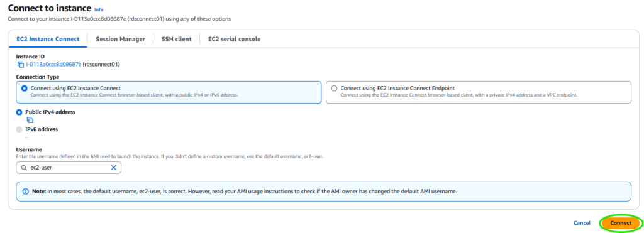Choose Connect using EC2 Instance Connect Endpoint
Screen dimensions: 644x233
(334, 88)
